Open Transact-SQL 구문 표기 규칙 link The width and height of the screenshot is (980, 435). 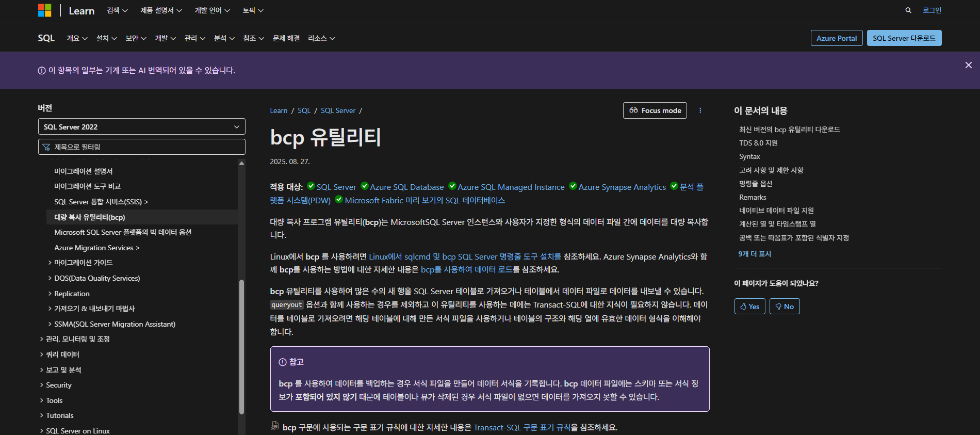(522, 427)
